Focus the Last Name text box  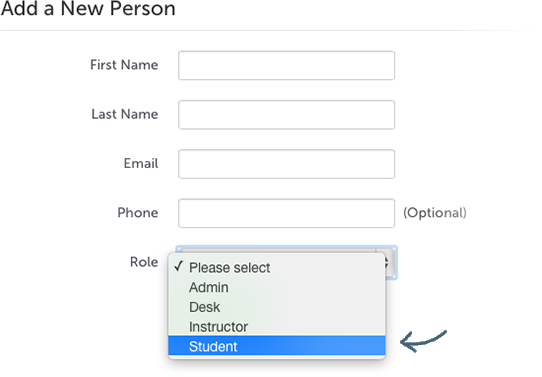point(286,115)
